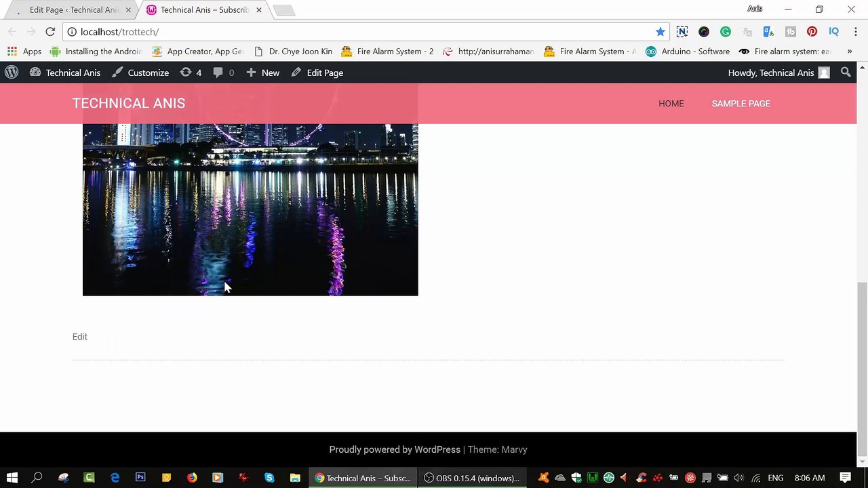Close the Technical Anis – Subscribe tab
This screenshot has width=868, height=488.
(x=259, y=10)
